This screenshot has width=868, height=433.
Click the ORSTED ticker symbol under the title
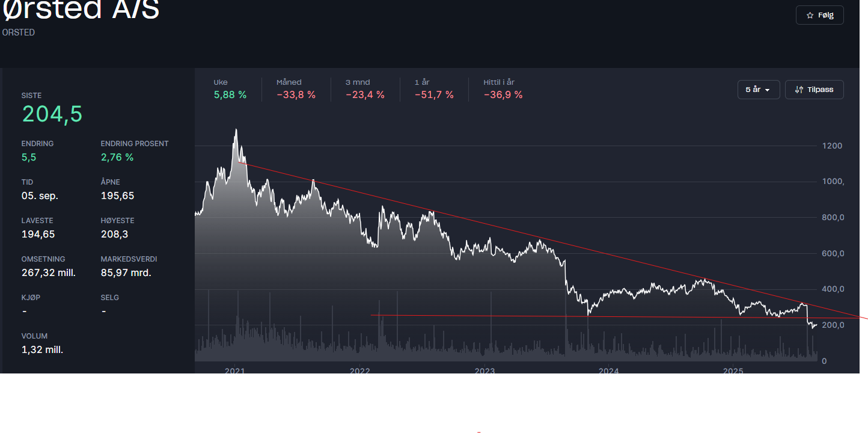19,32
